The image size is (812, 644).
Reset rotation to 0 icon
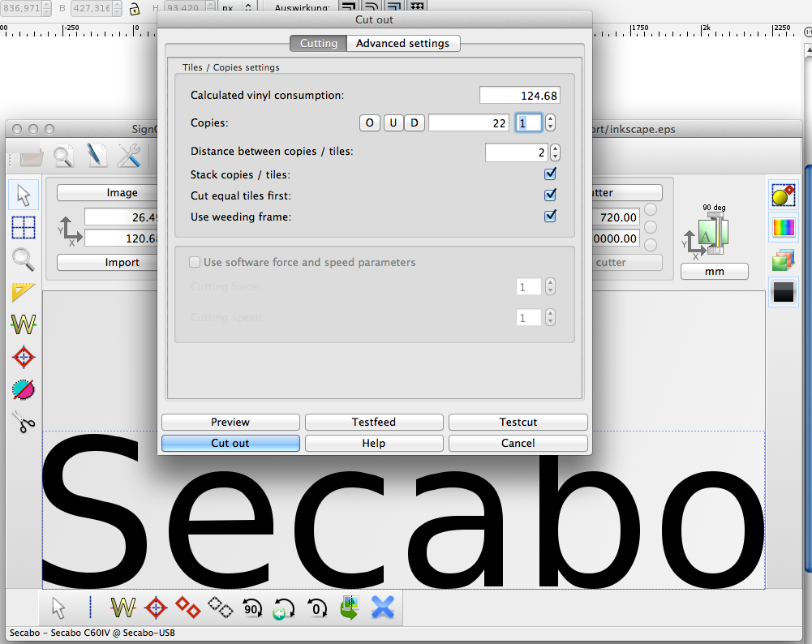[316, 608]
